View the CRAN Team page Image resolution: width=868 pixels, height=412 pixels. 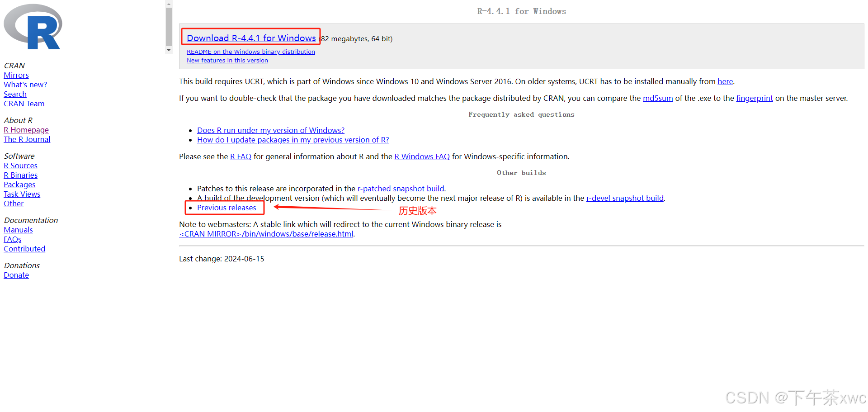click(24, 104)
